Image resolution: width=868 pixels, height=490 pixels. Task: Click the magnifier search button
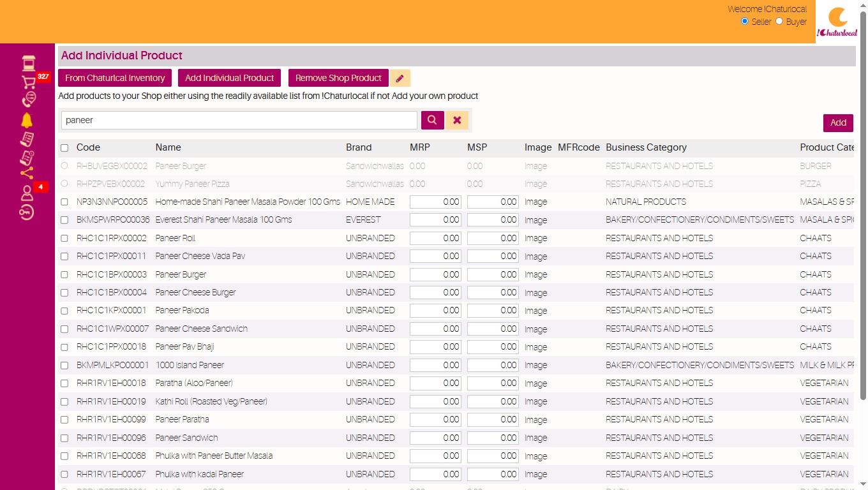tap(432, 120)
